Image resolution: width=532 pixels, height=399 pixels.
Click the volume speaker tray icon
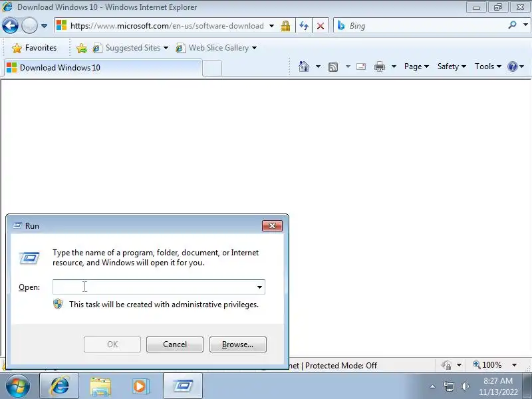(465, 386)
